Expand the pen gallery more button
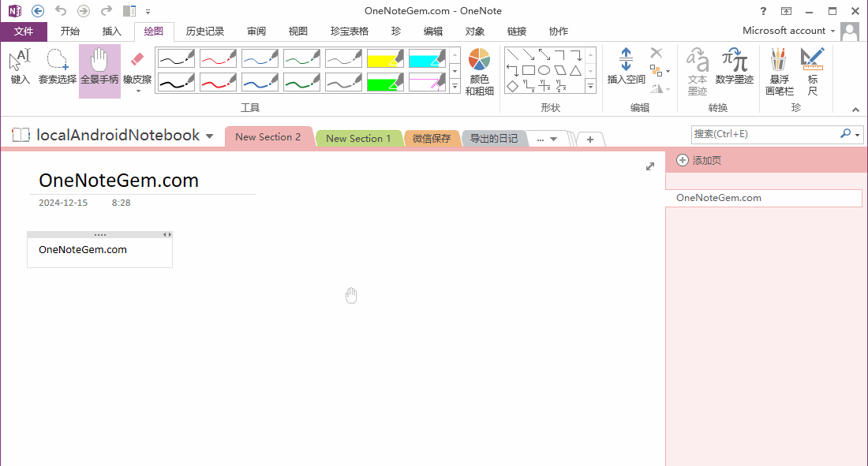868x466 pixels. click(455, 86)
